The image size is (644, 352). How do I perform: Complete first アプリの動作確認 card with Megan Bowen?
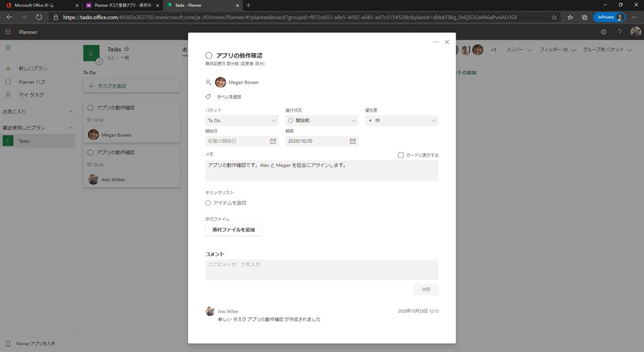click(x=90, y=108)
